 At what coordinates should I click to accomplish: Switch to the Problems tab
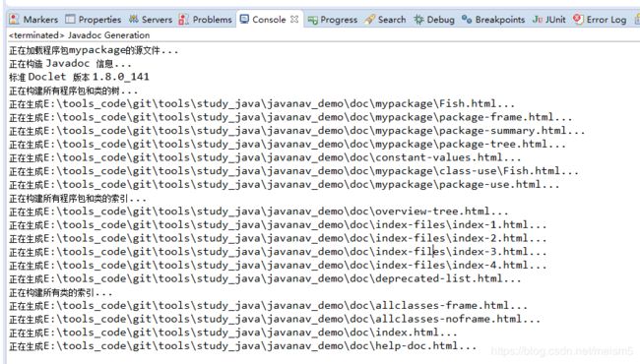click(x=206, y=20)
